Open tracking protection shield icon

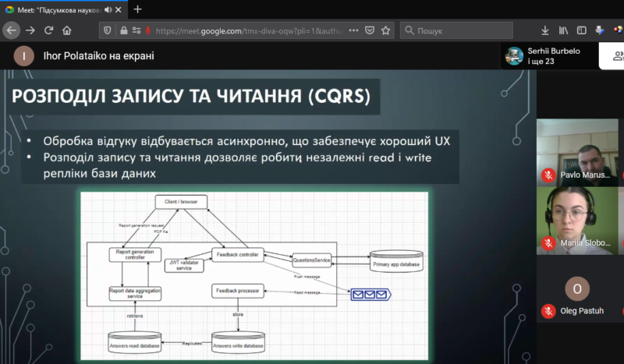pos(108,30)
